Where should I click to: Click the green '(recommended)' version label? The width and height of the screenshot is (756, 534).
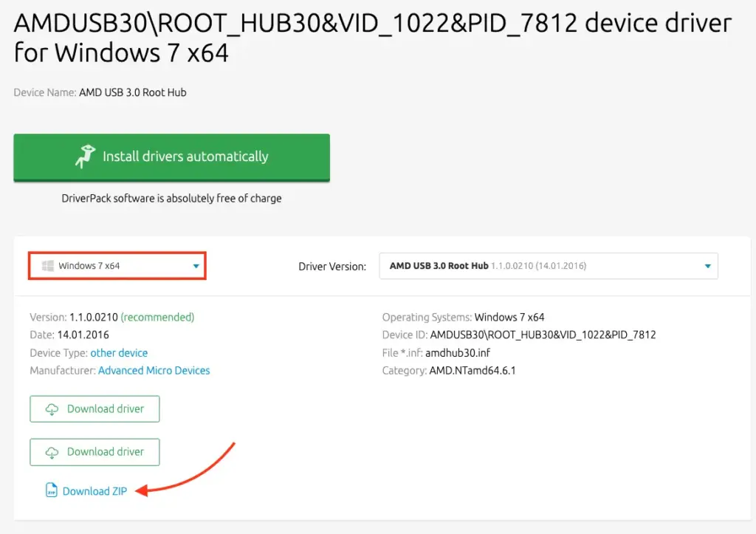tap(157, 318)
